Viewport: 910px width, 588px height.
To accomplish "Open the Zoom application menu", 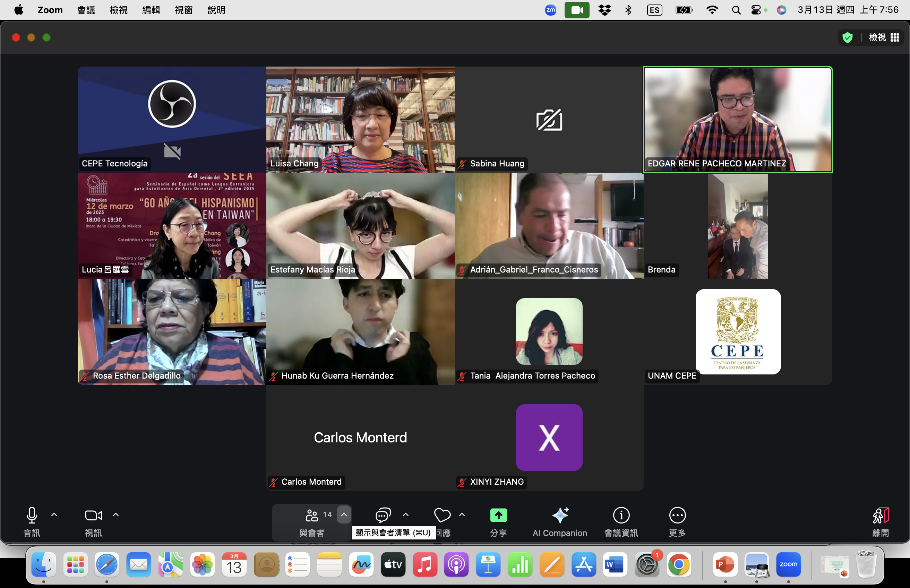I will click(50, 10).
